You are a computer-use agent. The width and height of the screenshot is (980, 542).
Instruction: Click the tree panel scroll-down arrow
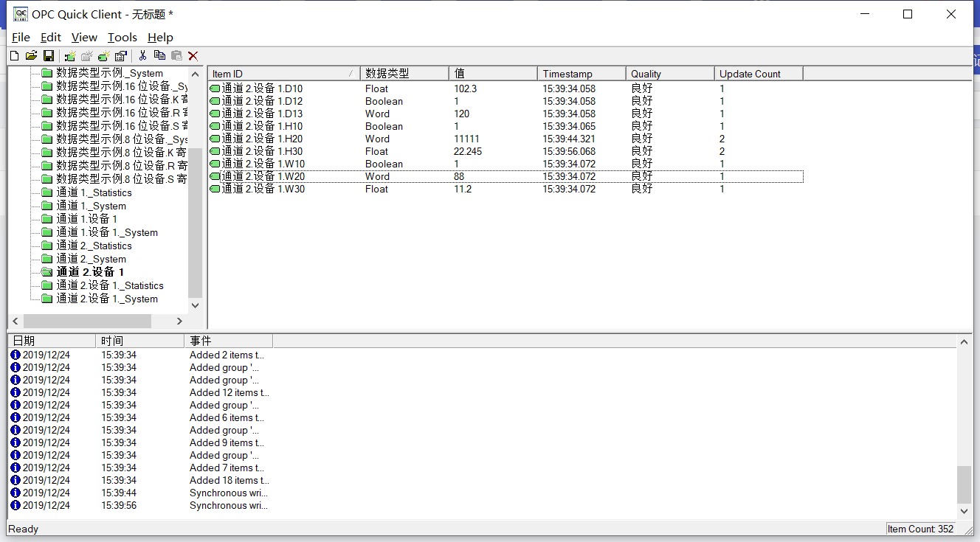coord(196,305)
